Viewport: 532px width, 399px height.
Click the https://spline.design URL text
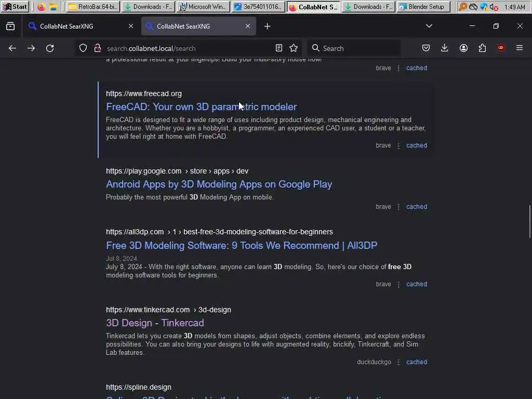click(x=138, y=387)
